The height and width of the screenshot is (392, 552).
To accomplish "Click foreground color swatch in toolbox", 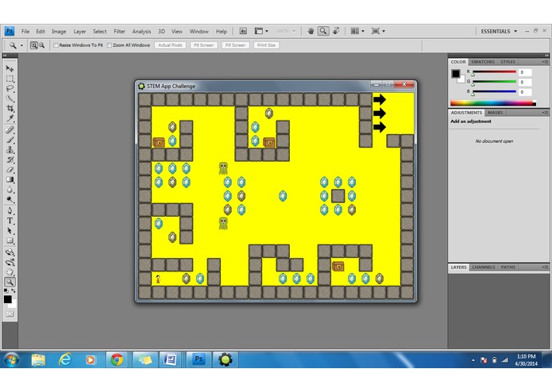I will pos(7,299).
